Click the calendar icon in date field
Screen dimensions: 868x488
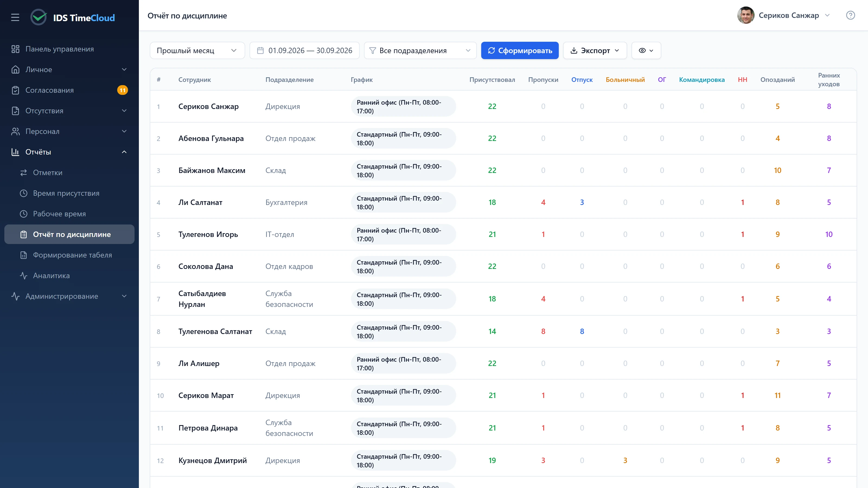click(x=260, y=50)
